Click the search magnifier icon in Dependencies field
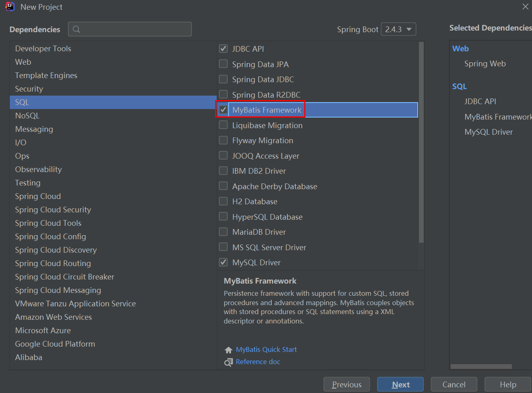Viewport: 532px width, 393px height. point(76,29)
